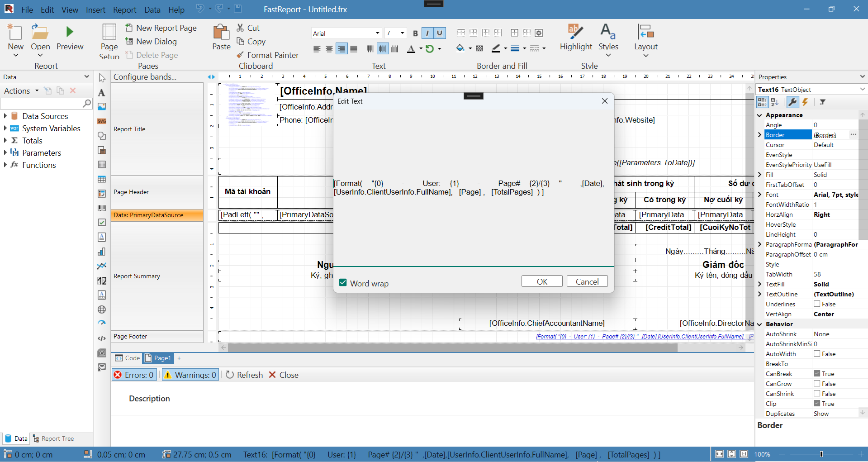This screenshot has width=868, height=462.
Task: Click the Page Setup icon
Action: pyautogui.click(x=109, y=32)
